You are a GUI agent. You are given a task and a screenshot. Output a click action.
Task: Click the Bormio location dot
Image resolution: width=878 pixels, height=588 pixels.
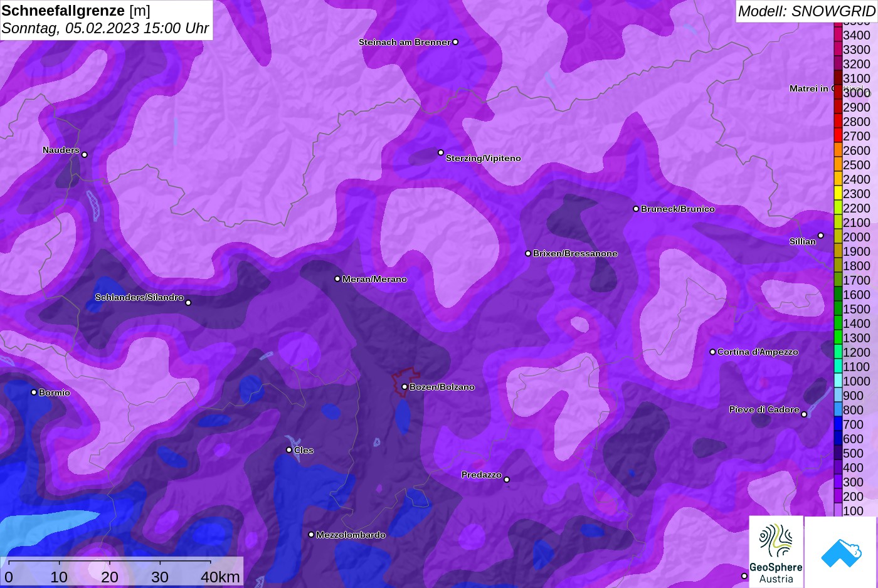34,392
